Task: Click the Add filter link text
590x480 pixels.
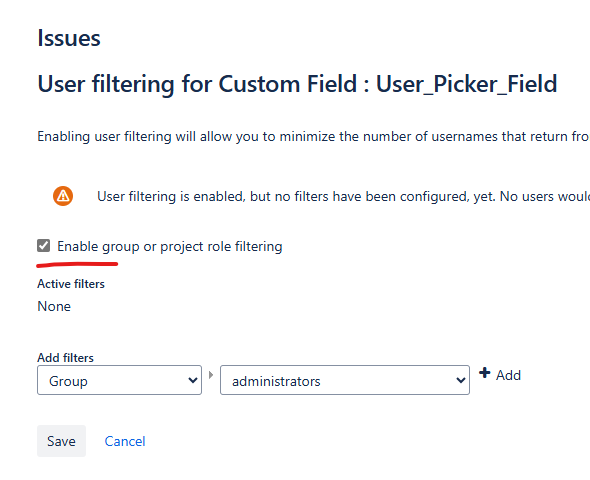Action: tap(508, 375)
